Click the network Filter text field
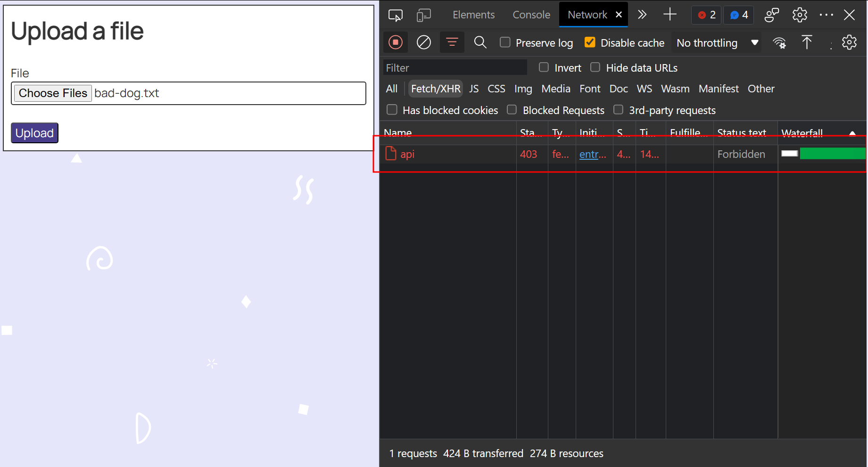868x467 pixels. (455, 68)
